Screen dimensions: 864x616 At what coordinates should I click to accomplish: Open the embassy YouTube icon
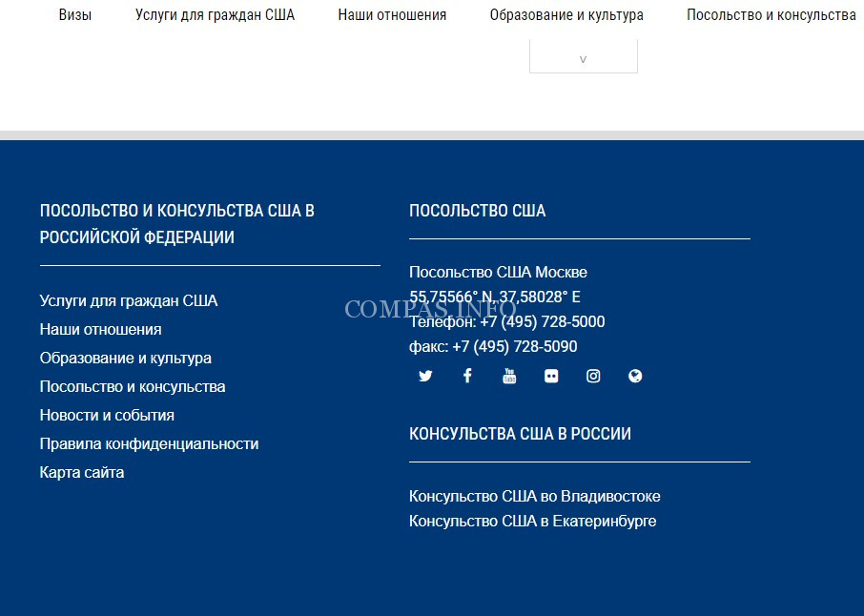point(509,376)
